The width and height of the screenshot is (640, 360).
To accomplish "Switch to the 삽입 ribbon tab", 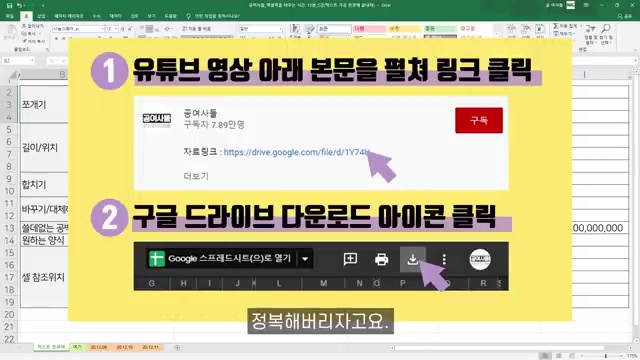I will click(41, 16).
